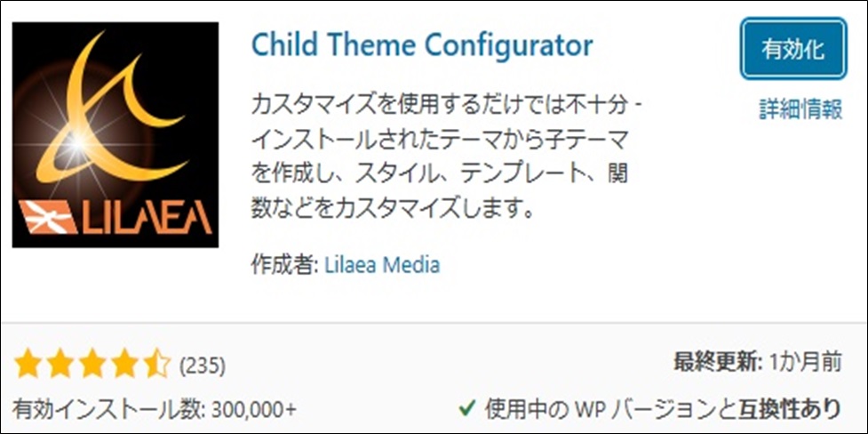This screenshot has height=434, width=868.
Task: Open the 詳細情報 details link
Action: click(x=800, y=109)
